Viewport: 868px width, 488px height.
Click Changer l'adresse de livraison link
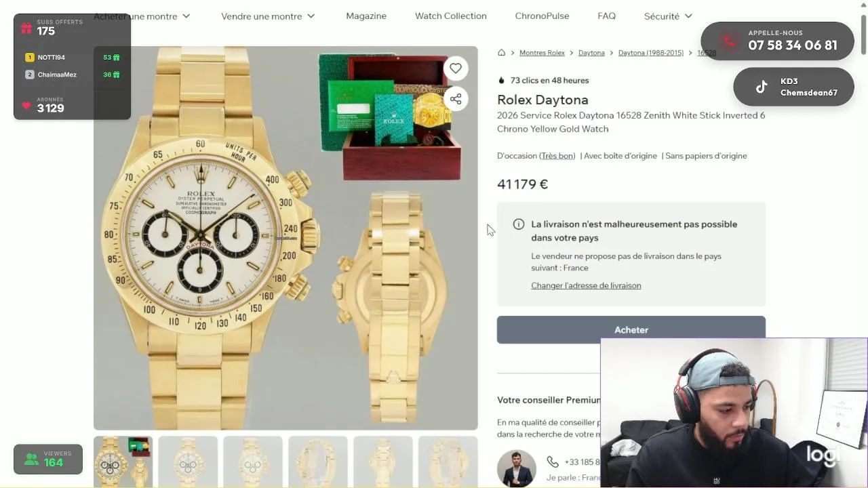coord(586,285)
